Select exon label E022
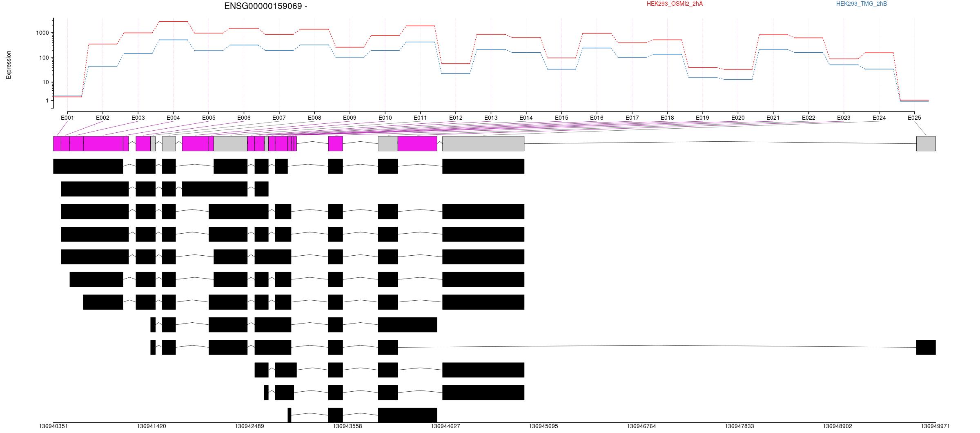980x433 pixels. (808, 118)
